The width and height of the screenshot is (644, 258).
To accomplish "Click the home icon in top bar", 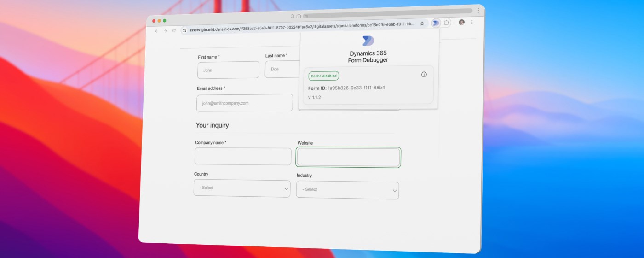I will (x=299, y=16).
